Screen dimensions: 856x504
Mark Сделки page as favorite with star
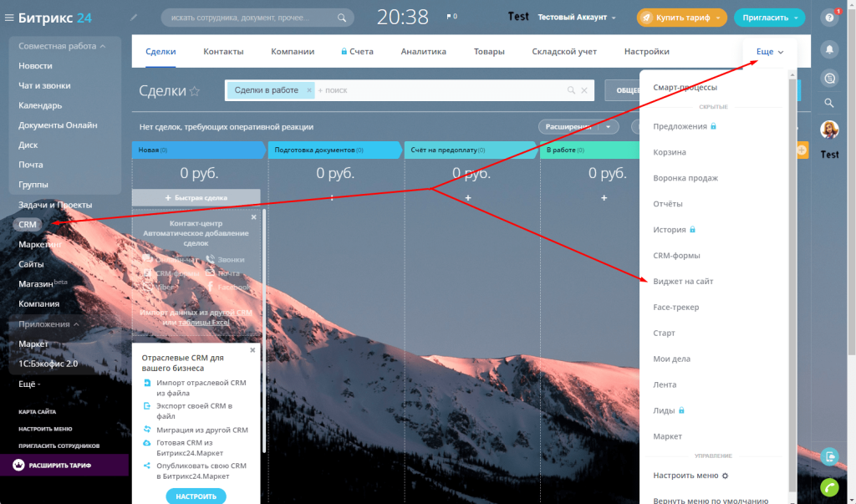[x=195, y=92]
